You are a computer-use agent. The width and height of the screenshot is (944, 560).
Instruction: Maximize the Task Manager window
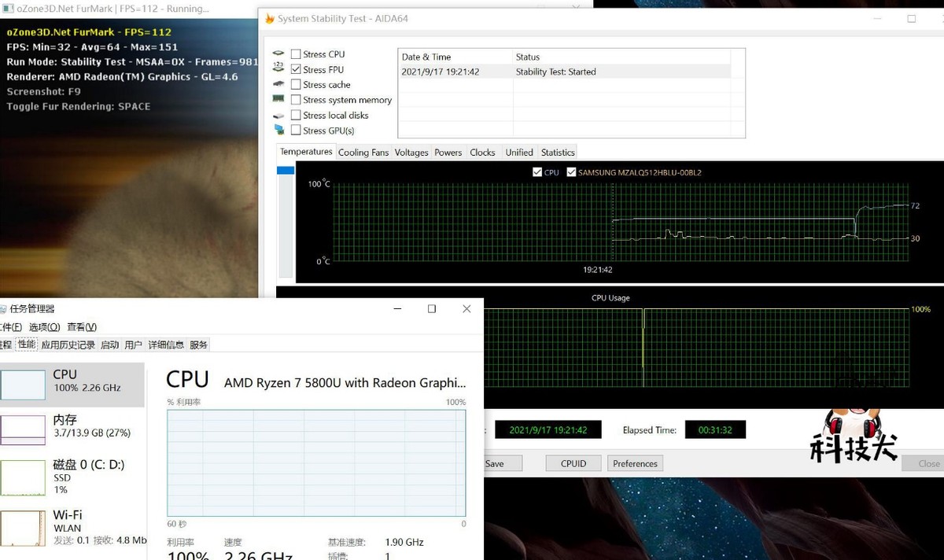click(431, 309)
